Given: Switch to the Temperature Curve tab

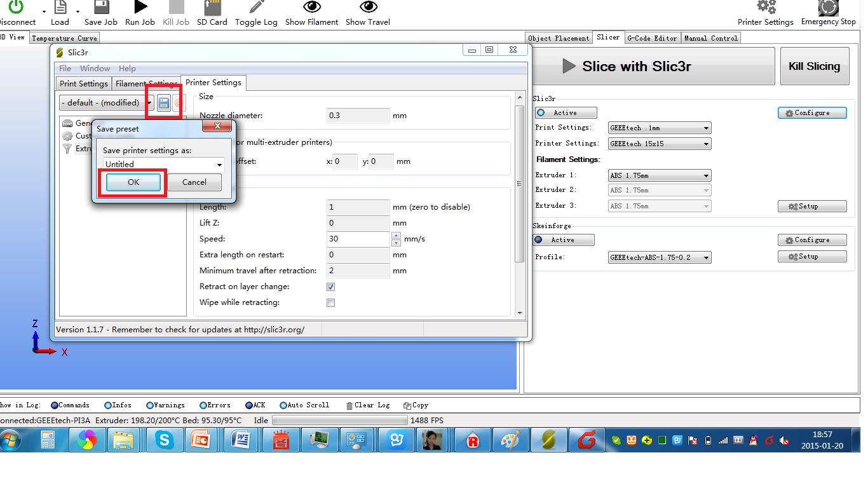Looking at the screenshot, I should coord(64,38).
